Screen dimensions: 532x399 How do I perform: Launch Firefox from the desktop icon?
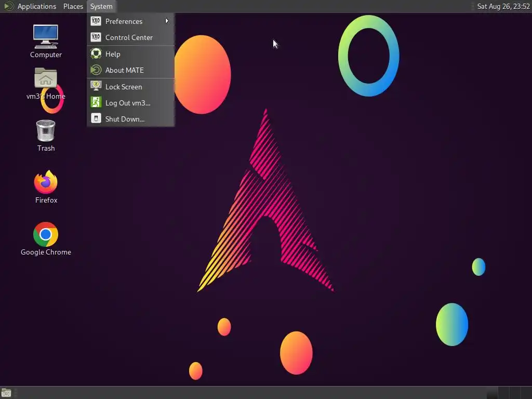[46, 187]
